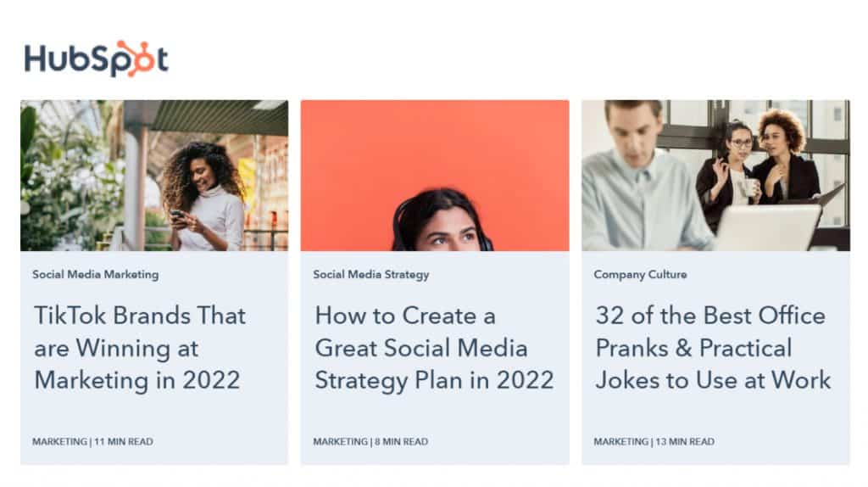Open 'TikTok Brands That are Winning' article title

pyautogui.click(x=140, y=348)
